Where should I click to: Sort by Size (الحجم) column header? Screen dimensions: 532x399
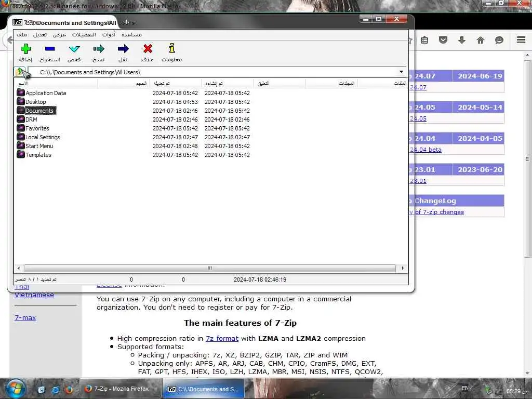124,83
